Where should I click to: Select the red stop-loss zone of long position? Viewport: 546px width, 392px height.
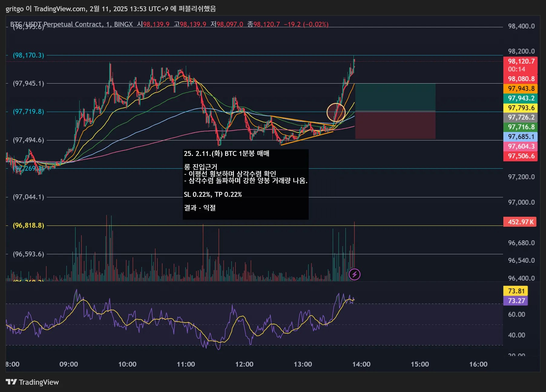395,125
